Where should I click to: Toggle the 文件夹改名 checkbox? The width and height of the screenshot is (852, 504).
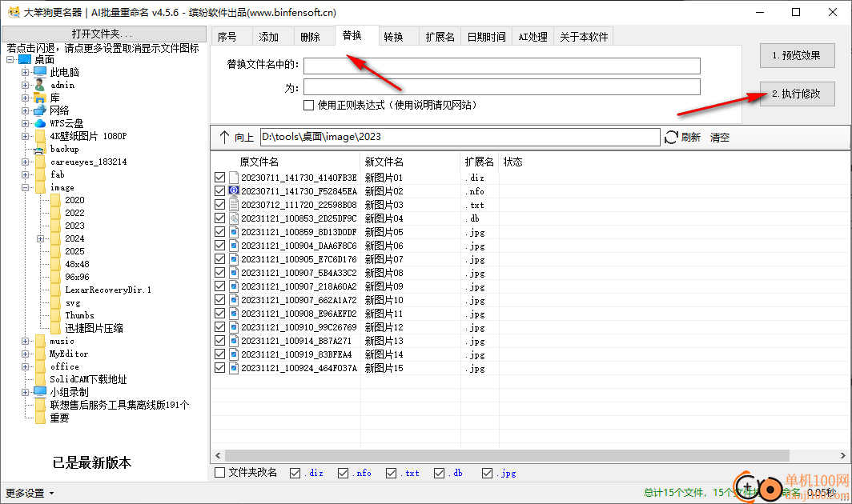219,473
